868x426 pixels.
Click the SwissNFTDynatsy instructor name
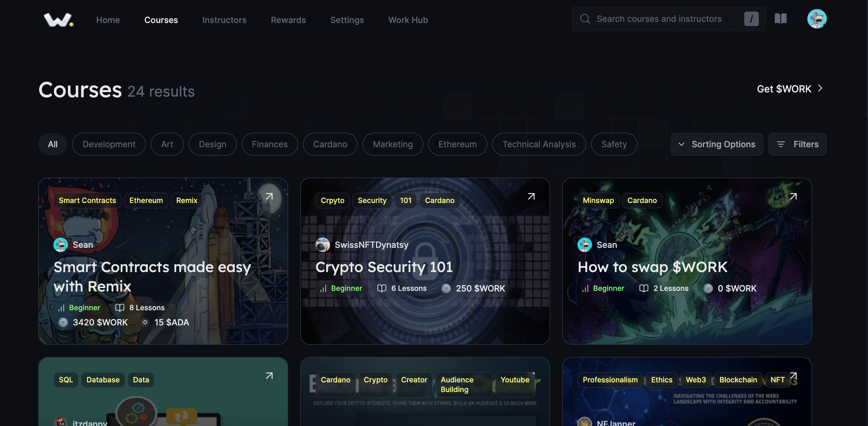click(x=371, y=245)
